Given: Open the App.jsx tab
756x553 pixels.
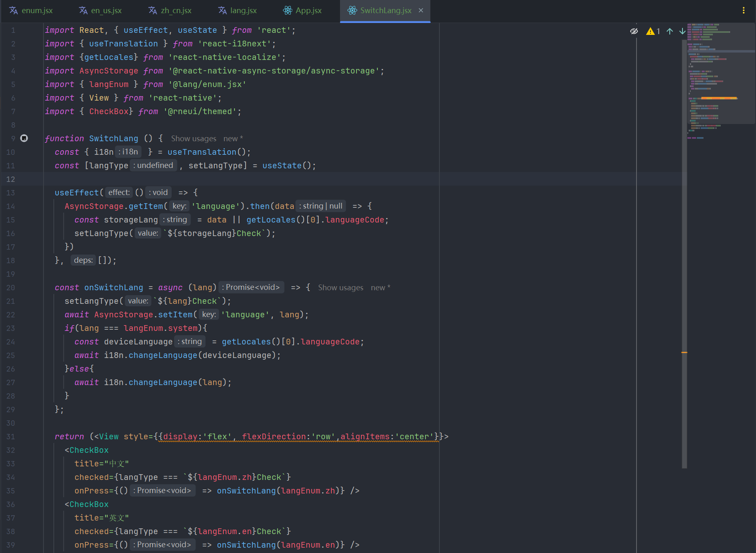Looking at the screenshot, I should (302, 11).
